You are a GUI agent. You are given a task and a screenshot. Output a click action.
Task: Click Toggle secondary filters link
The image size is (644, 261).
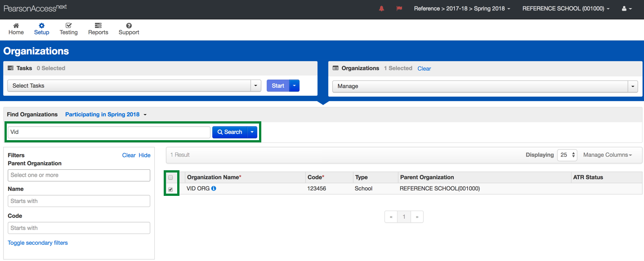38,243
